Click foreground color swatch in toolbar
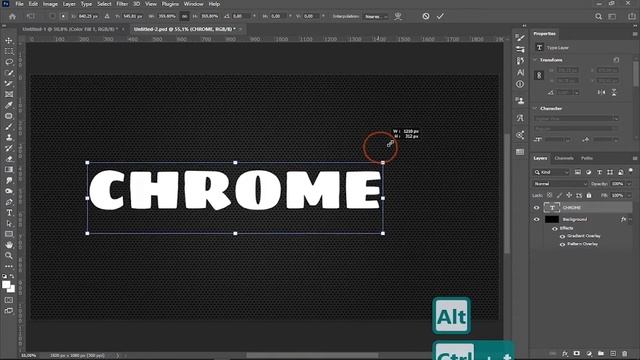 point(6,285)
